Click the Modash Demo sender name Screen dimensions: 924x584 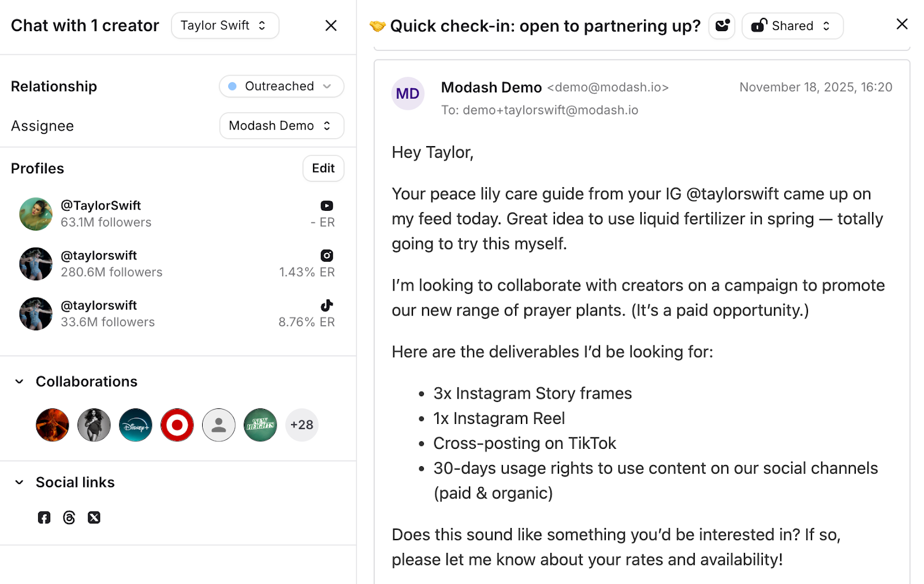click(x=491, y=87)
